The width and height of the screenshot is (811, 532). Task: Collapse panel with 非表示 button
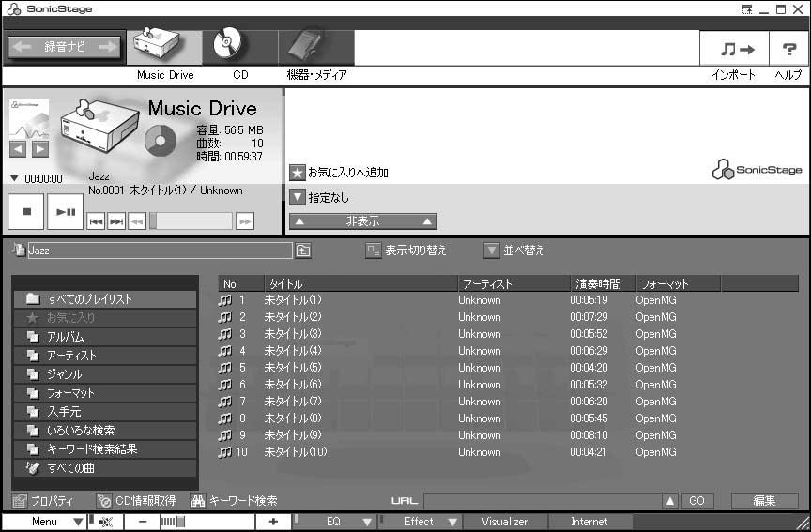click(362, 221)
